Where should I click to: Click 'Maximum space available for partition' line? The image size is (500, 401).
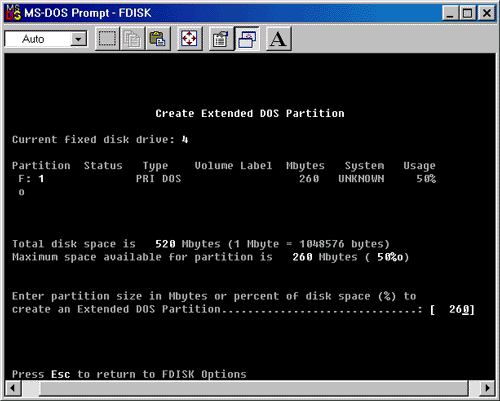tap(210, 257)
